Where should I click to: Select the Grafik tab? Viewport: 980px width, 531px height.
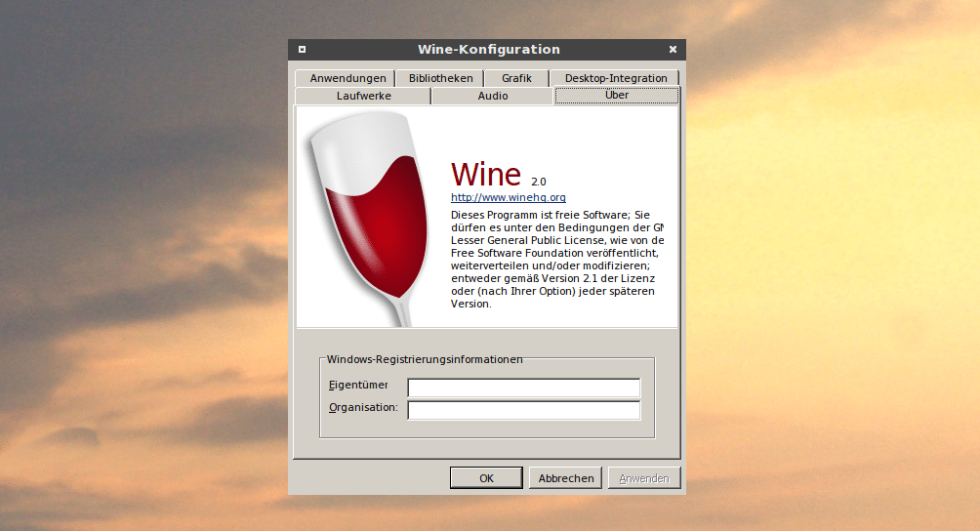pos(516,78)
